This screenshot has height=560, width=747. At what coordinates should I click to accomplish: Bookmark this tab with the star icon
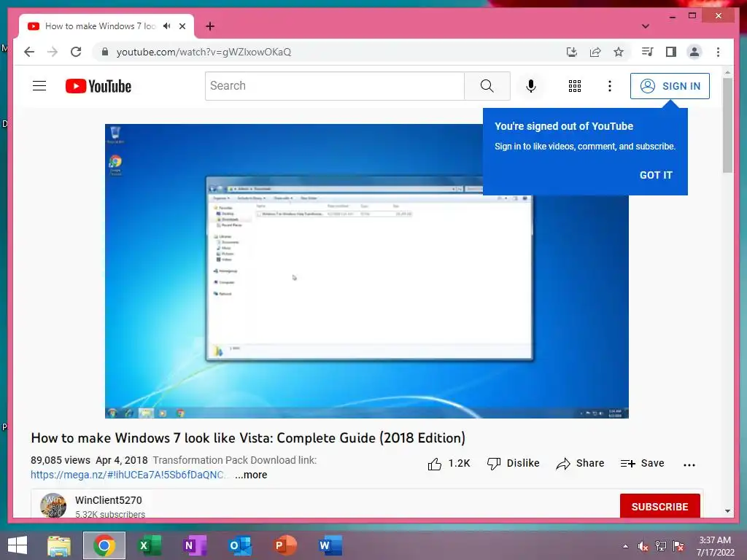point(619,52)
